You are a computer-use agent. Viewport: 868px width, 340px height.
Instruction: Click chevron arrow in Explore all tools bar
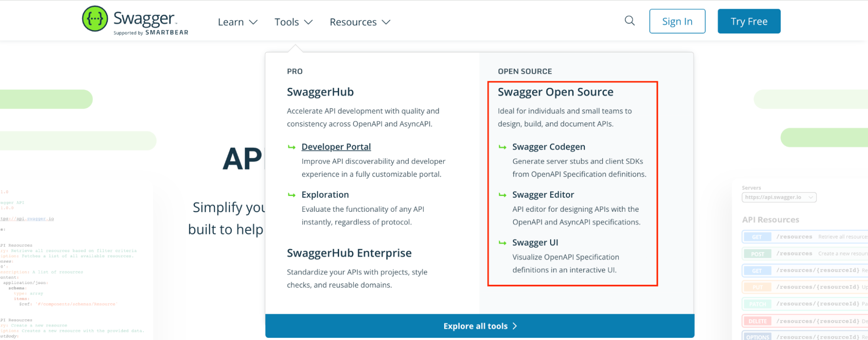tap(515, 326)
